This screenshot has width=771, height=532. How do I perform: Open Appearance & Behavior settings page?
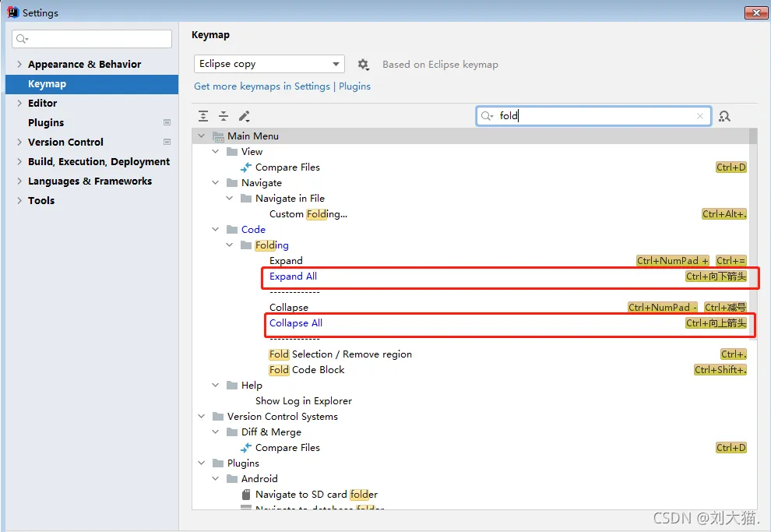(84, 65)
